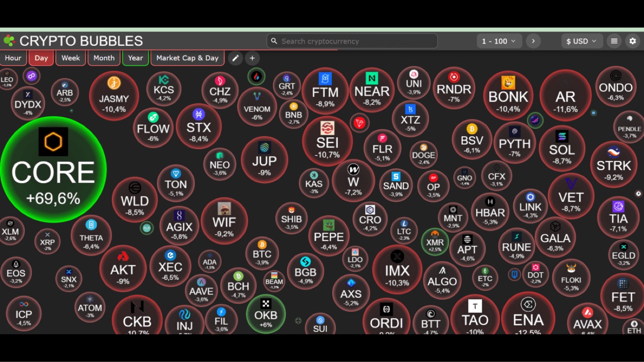644x362 pixels.
Task: Open the CORE bubble
Action: pos(53,170)
